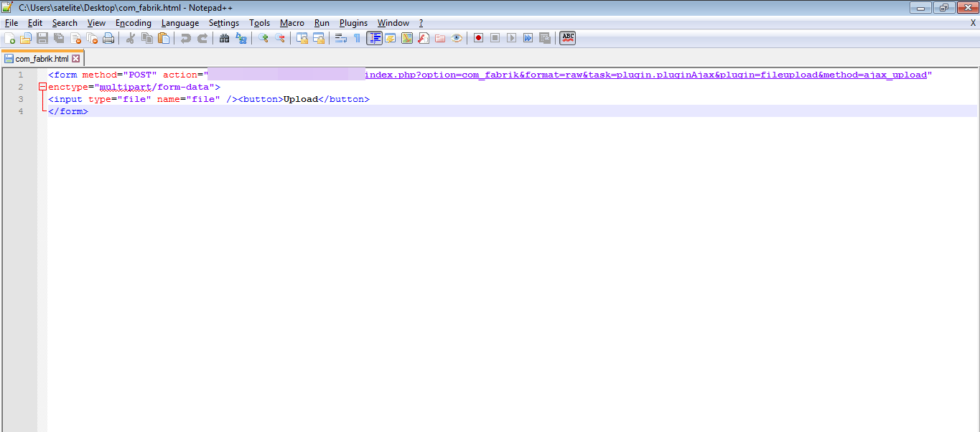980x432 pixels.
Task: Enable file monitoring with the eye icon
Action: point(457,37)
